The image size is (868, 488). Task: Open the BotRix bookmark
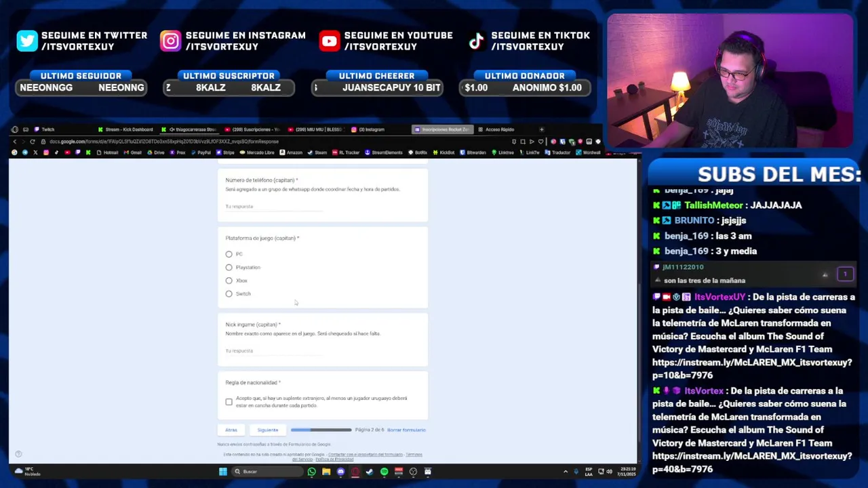pyautogui.click(x=418, y=152)
